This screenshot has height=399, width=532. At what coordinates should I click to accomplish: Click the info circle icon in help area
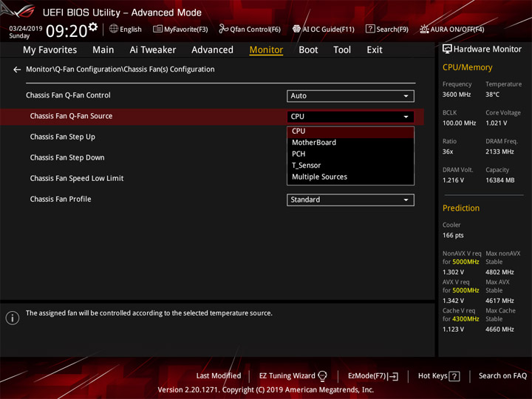(x=13, y=318)
